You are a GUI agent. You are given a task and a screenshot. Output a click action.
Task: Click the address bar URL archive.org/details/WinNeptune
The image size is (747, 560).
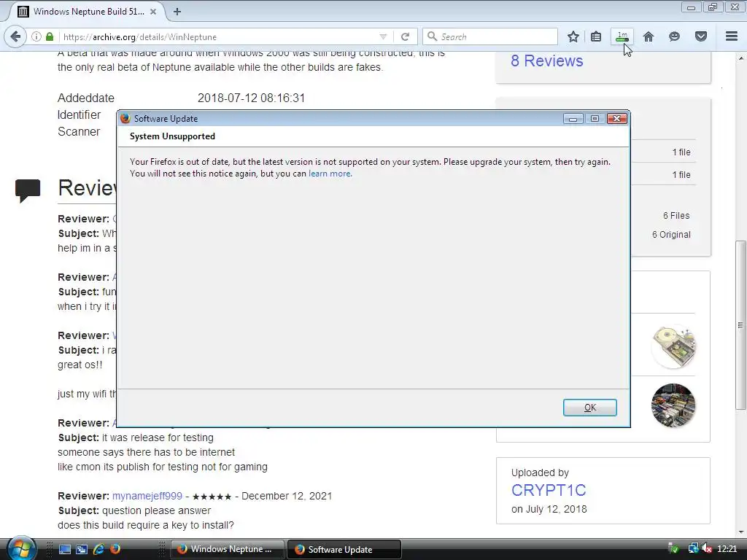tap(139, 36)
